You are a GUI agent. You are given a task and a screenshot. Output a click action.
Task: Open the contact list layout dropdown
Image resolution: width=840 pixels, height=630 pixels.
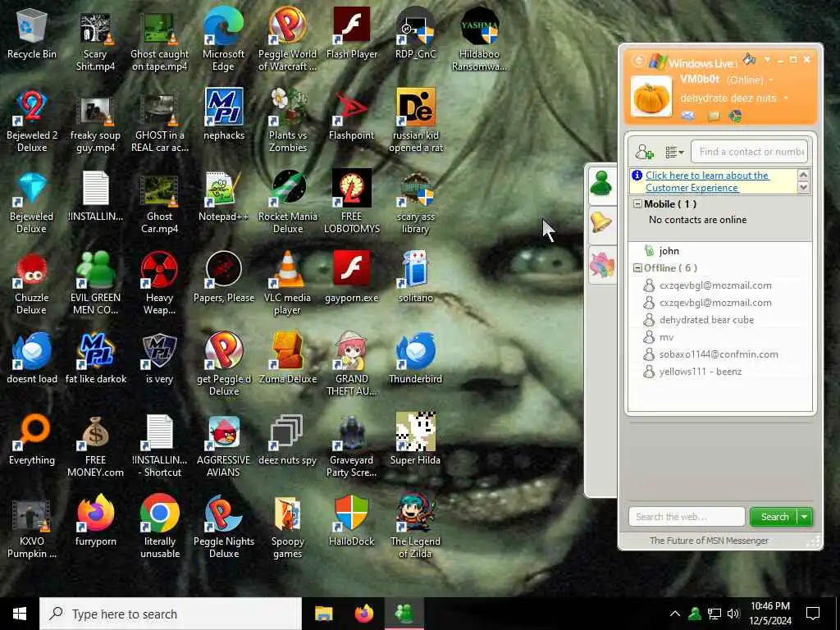pyautogui.click(x=674, y=153)
